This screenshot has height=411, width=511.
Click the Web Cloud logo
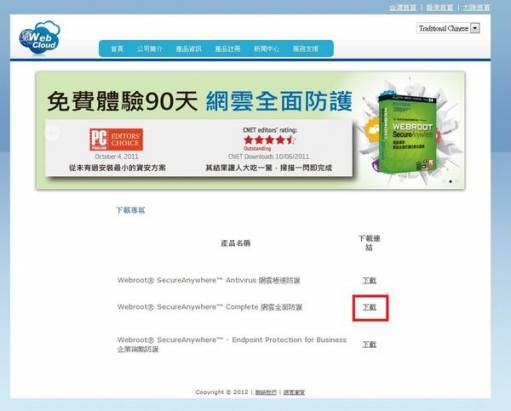pos(40,38)
